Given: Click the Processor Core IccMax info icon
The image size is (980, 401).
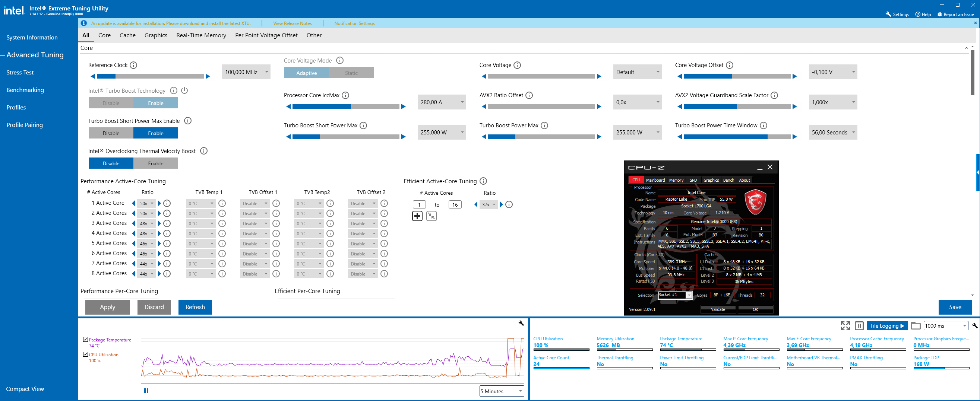Looking at the screenshot, I should (x=345, y=95).
